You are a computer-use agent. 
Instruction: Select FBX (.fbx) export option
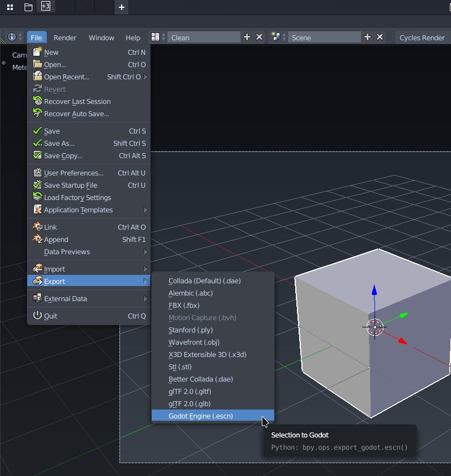(x=213, y=306)
